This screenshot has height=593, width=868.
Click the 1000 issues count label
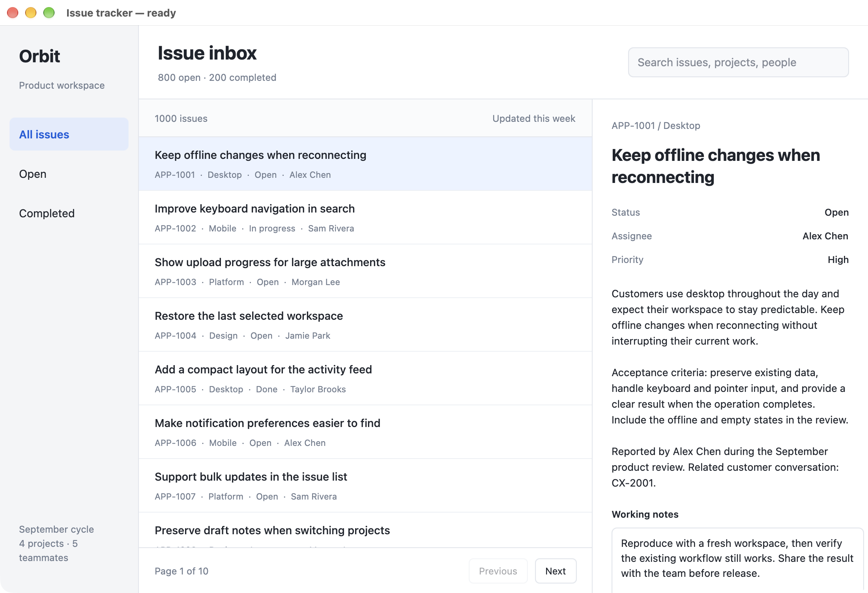coord(181,118)
